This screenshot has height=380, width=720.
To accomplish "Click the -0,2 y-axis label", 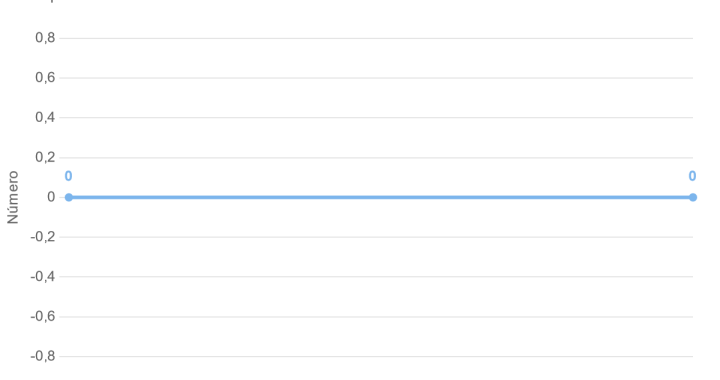I will point(43,237).
